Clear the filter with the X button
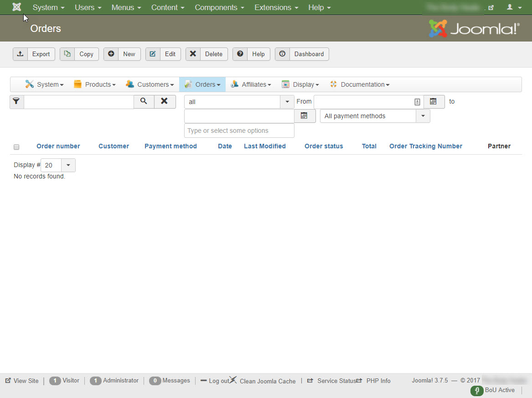The width and height of the screenshot is (532, 398). tap(165, 102)
